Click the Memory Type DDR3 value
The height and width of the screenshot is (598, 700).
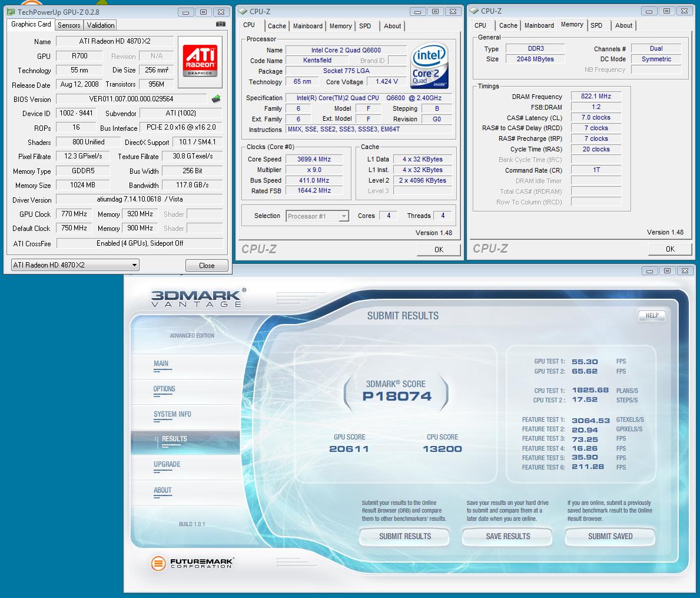point(536,48)
